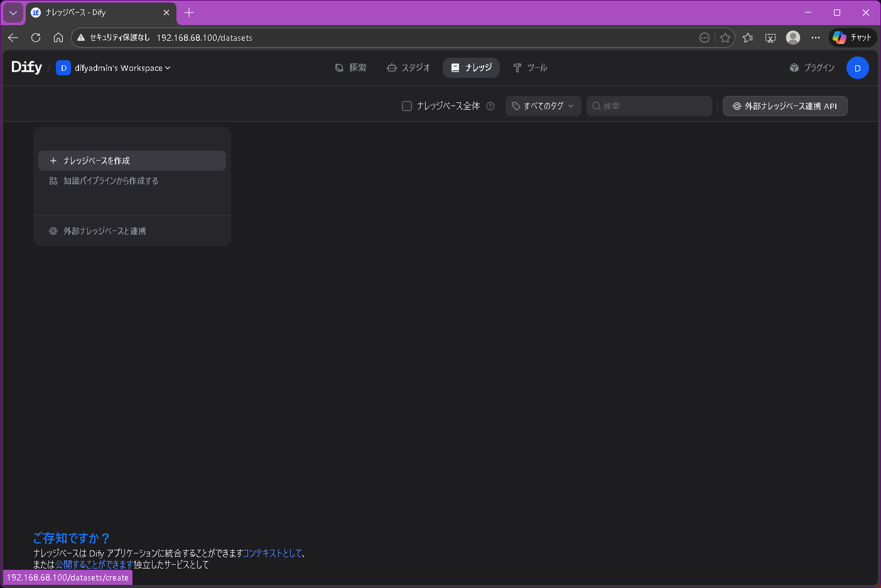The width and height of the screenshot is (881, 588).
Task: Expand the すべてのタグ filter dropdown
Action: [x=543, y=106]
